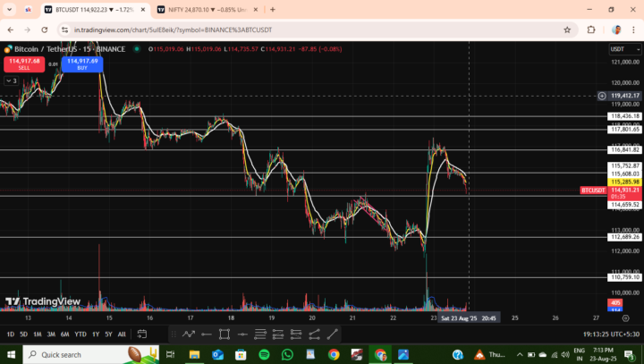
Task: Click the green market status dot
Action: tap(137, 49)
